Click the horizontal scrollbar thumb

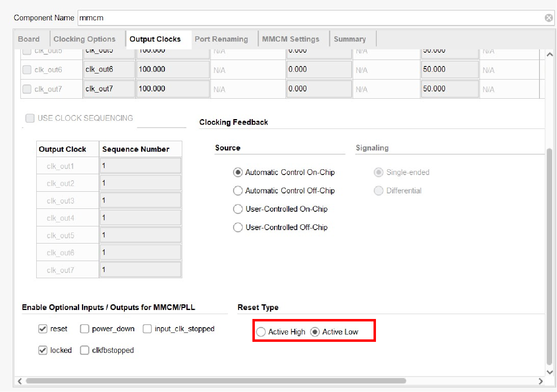coord(216,381)
